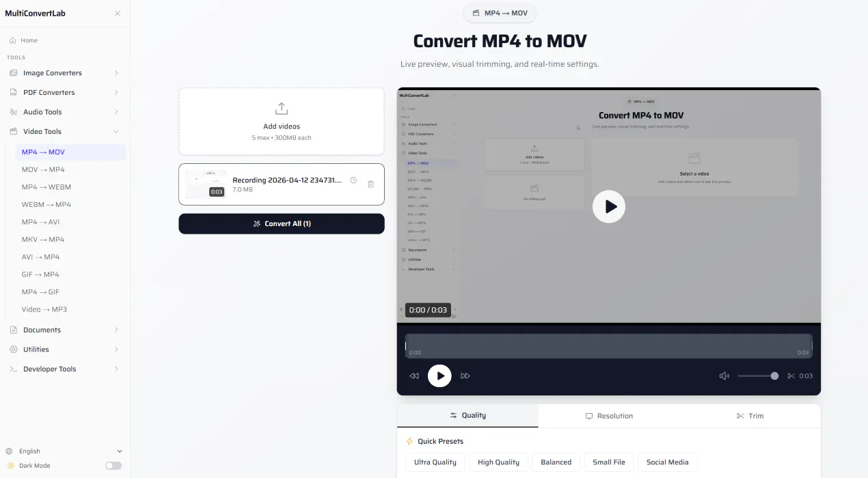This screenshot has width=868, height=478.
Task: Toggle the Dark Mode switch
Action: tap(113, 466)
